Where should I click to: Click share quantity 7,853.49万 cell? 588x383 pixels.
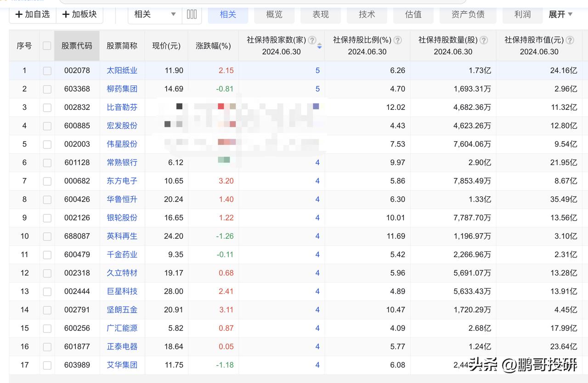(472, 181)
